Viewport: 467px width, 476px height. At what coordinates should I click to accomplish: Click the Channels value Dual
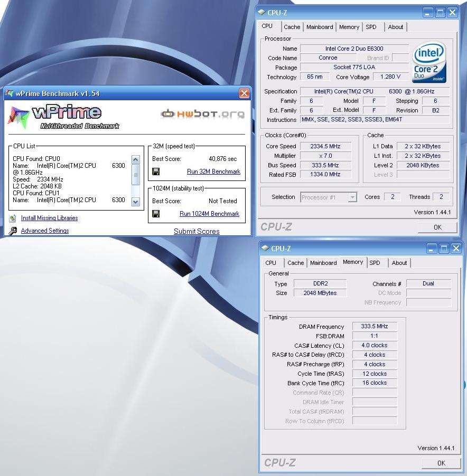point(428,283)
